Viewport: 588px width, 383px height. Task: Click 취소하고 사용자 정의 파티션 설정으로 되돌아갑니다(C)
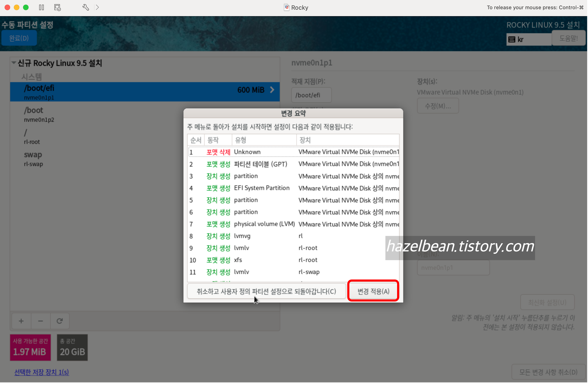click(x=266, y=291)
